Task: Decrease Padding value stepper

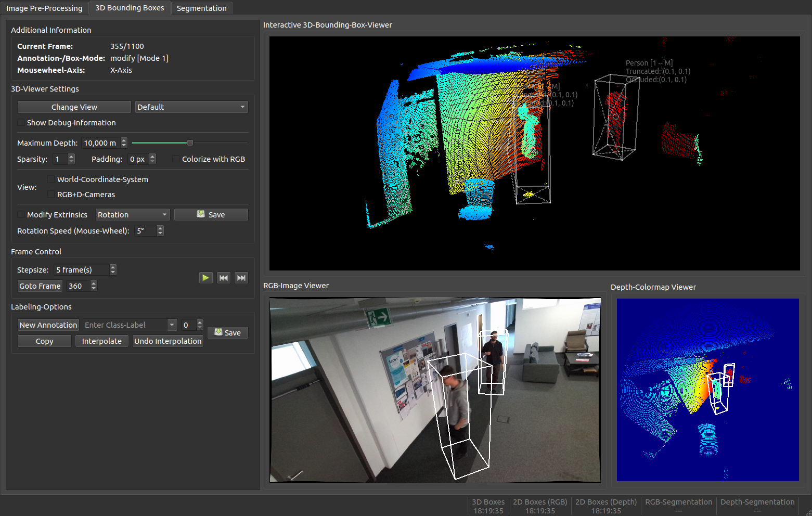Action: click(152, 162)
